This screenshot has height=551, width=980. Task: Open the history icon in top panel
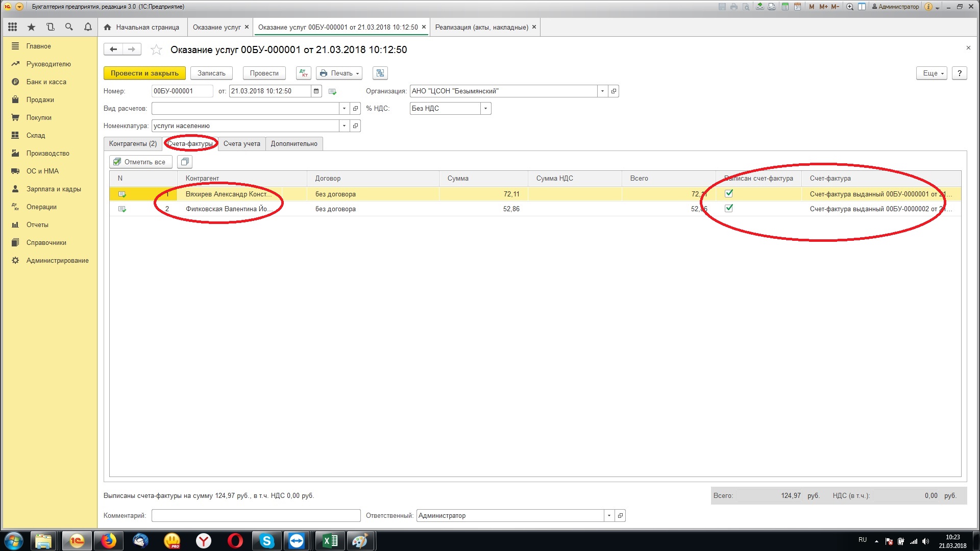(50, 27)
